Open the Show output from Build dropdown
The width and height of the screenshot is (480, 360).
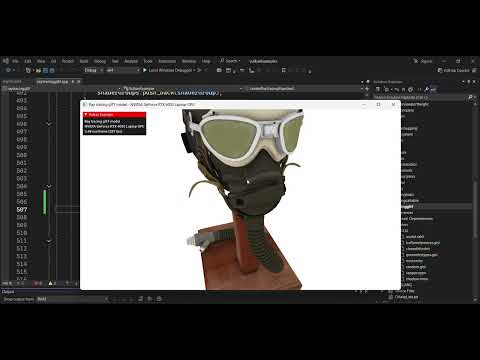73,299
